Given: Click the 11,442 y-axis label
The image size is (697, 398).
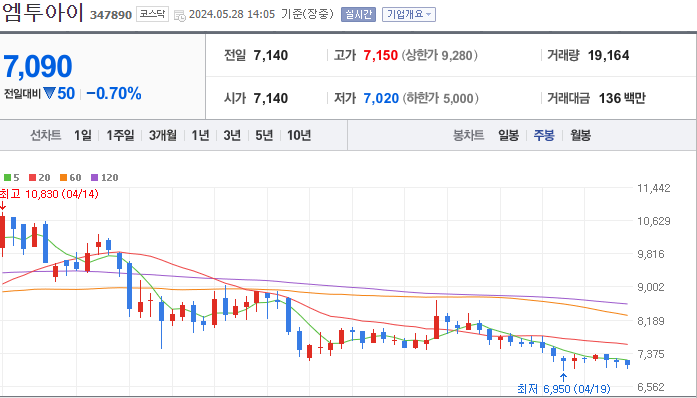Looking at the screenshot, I should (653, 188).
